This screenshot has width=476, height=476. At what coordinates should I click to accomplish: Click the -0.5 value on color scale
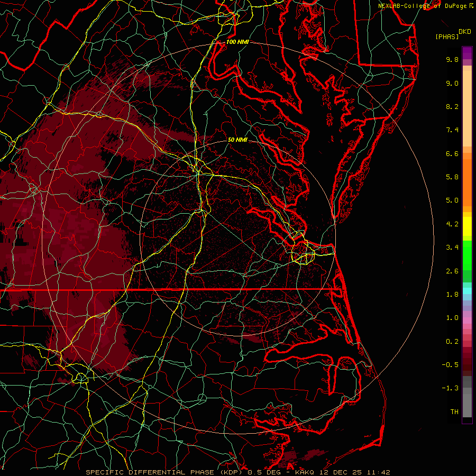450,365
